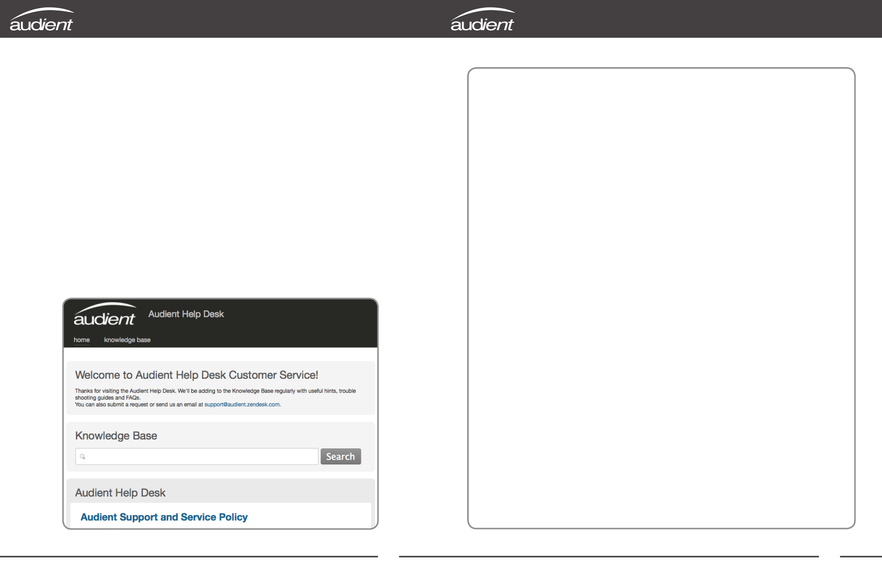Viewport: 882px width, 588px height.
Task: Click the Search button
Action: point(341,456)
